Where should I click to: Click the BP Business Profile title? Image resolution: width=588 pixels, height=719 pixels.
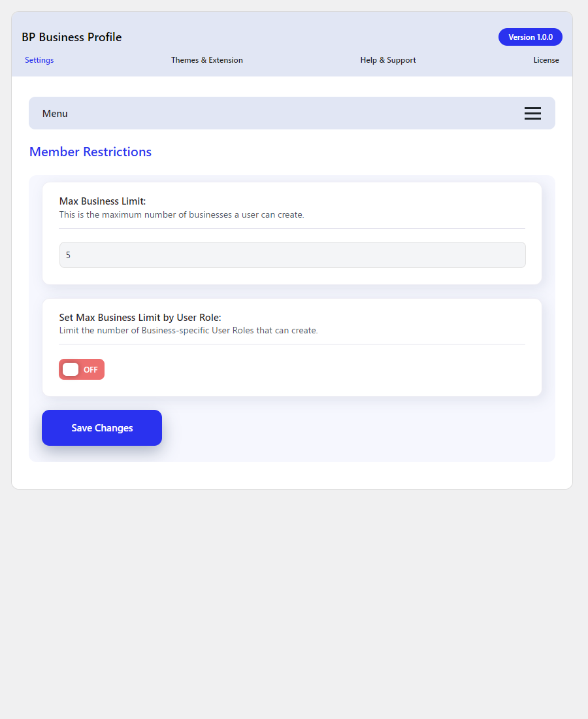(71, 37)
